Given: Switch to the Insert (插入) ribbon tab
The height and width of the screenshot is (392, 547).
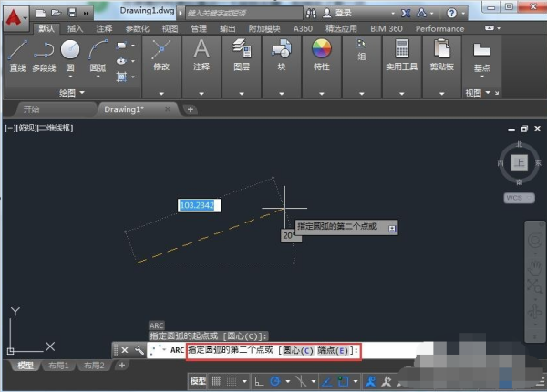Looking at the screenshot, I should (75, 28).
